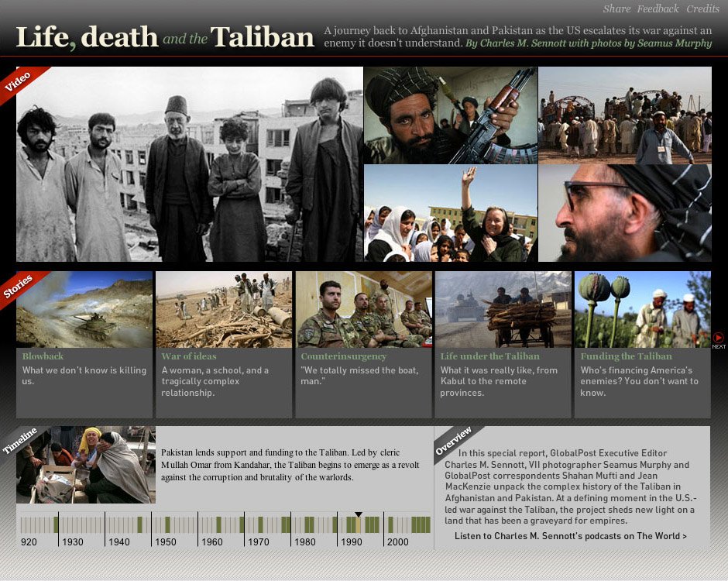Image resolution: width=728 pixels, height=581 pixels.
Task: Click the War of ideas title
Action: click(x=189, y=356)
